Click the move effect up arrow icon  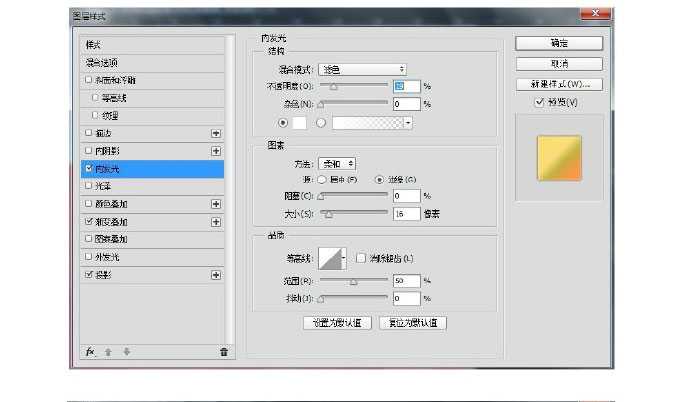108,352
